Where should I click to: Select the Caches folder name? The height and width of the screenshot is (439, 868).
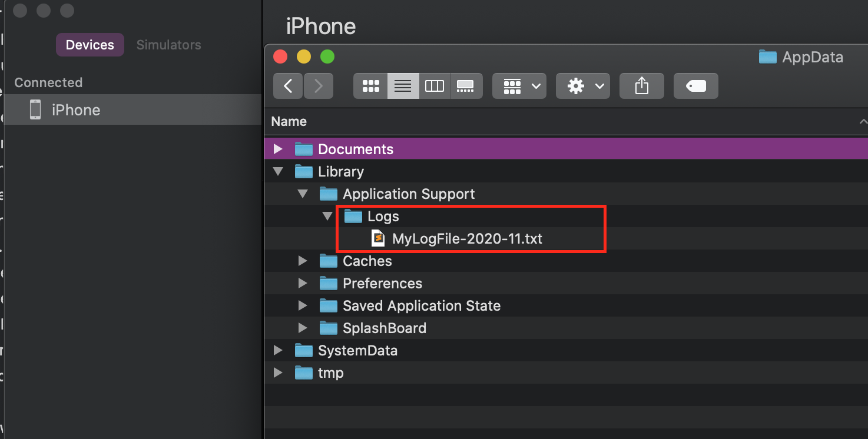tap(367, 261)
